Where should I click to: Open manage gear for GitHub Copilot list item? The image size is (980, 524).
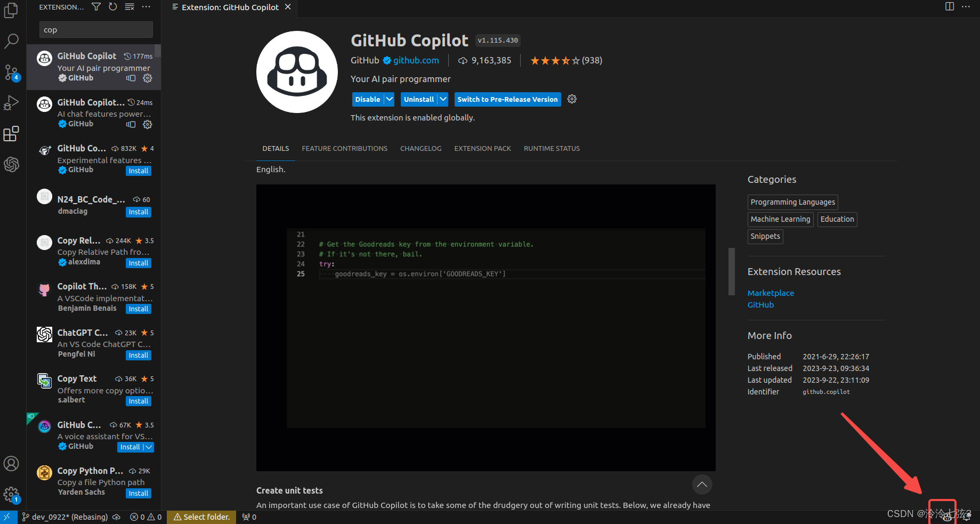[x=148, y=78]
